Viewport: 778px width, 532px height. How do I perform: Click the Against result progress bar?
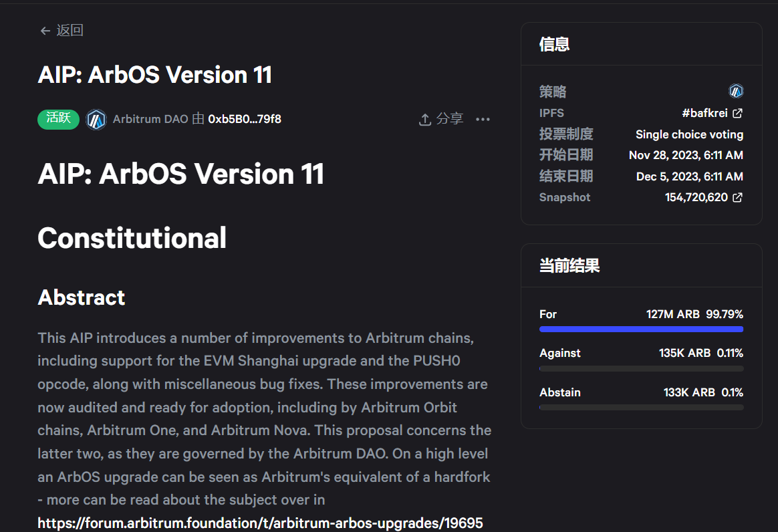[641, 368]
